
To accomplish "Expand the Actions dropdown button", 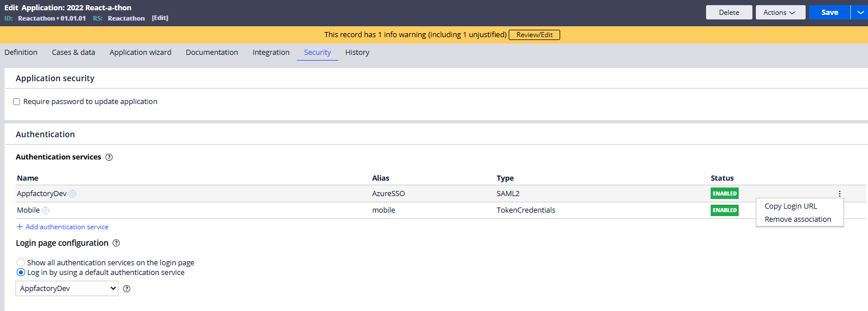I will (780, 13).
